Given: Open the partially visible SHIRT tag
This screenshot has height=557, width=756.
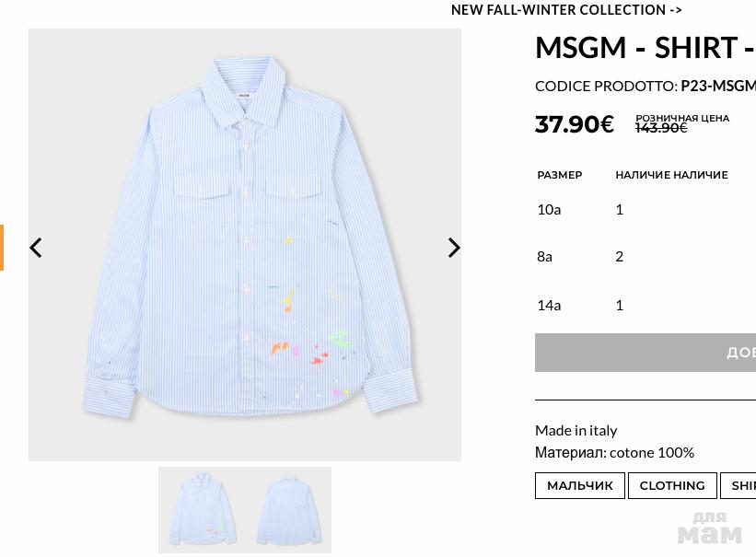Looking at the screenshot, I should [741, 485].
